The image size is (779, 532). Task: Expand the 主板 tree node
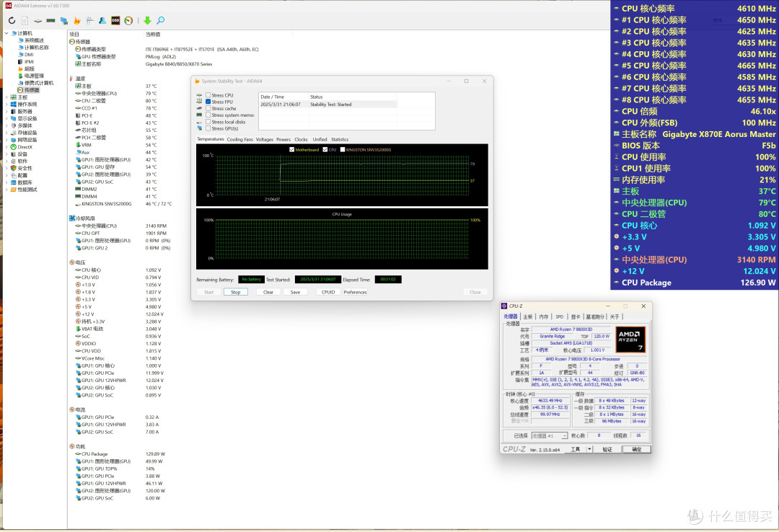(x=6, y=97)
